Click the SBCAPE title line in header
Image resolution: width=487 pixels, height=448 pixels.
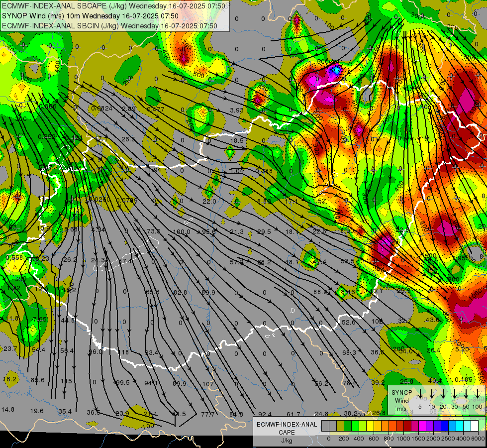tap(113, 6)
